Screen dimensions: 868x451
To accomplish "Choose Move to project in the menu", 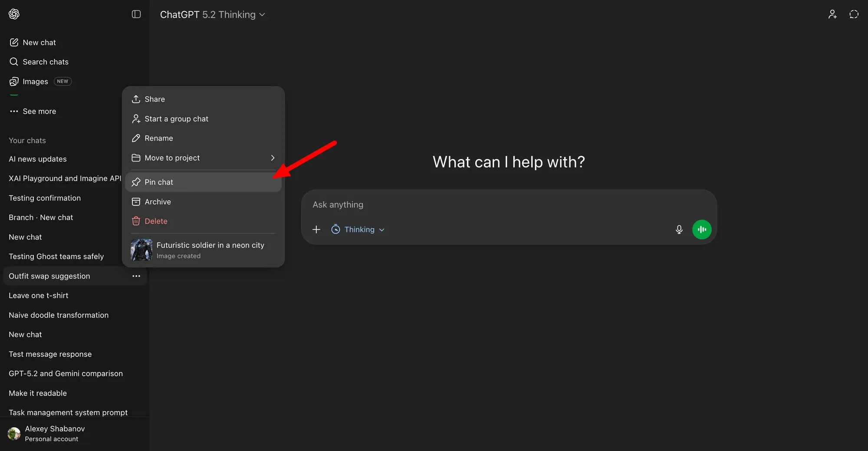I will pyautogui.click(x=203, y=158).
